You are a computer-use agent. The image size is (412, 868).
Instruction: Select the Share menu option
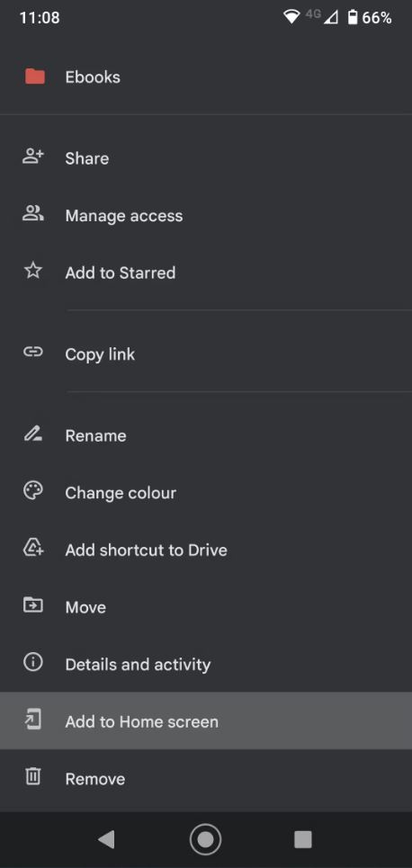click(x=206, y=158)
